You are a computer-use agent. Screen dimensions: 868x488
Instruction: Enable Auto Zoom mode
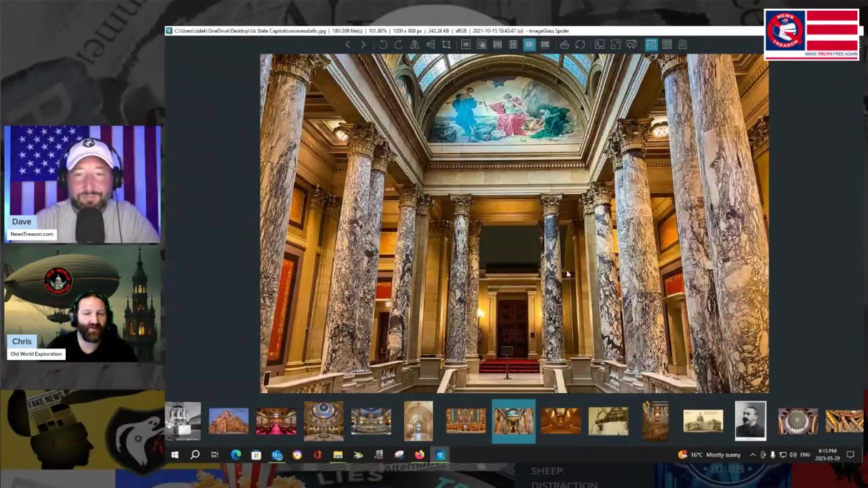point(466,45)
